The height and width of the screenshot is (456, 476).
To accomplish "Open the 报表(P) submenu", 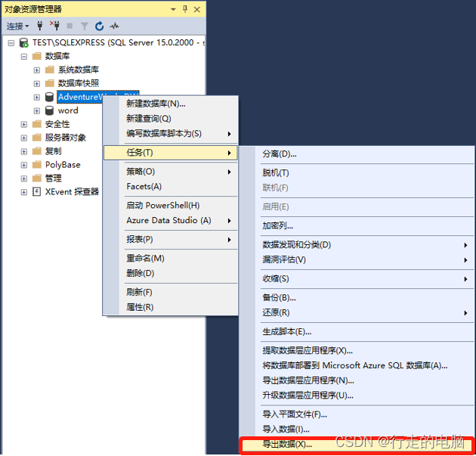I will click(x=170, y=240).
